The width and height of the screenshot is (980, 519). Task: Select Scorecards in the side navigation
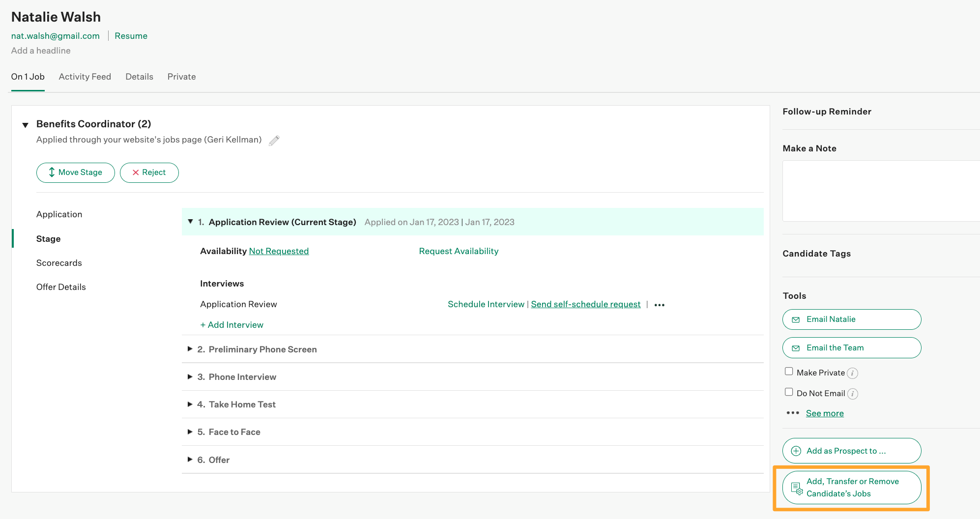[59, 263]
